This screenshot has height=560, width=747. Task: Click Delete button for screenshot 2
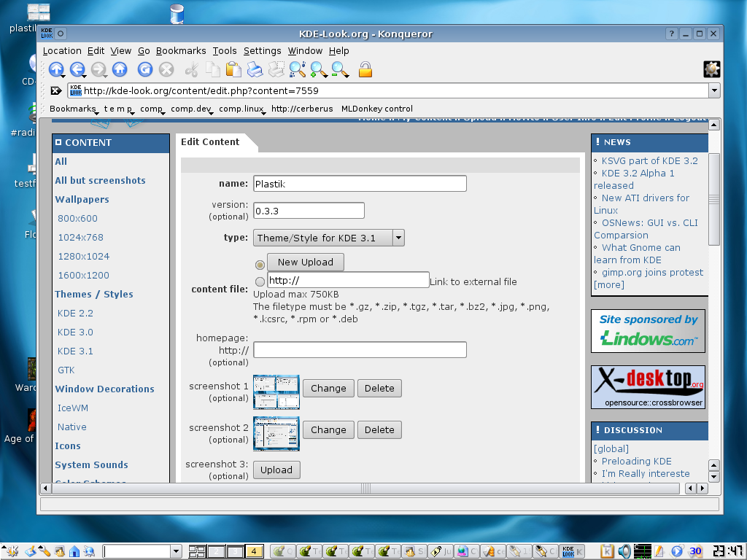pyautogui.click(x=379, y=429)
